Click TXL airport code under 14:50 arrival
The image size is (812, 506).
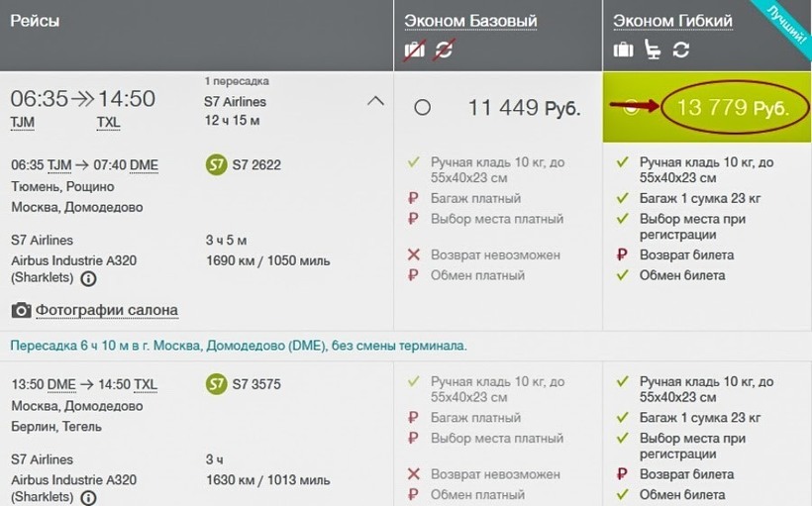[x=108, y=123]
